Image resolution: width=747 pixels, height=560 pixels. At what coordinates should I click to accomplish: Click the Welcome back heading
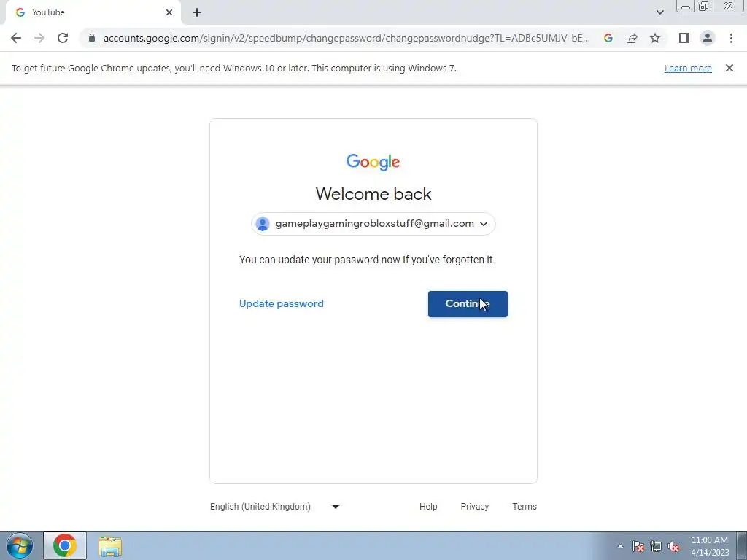[x=373, y=194]
